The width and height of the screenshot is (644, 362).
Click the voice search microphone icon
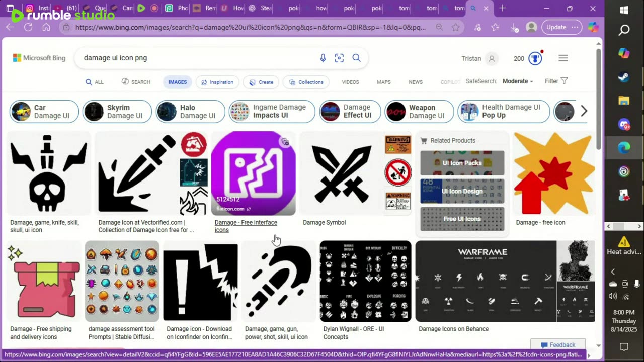click(323, 58)
